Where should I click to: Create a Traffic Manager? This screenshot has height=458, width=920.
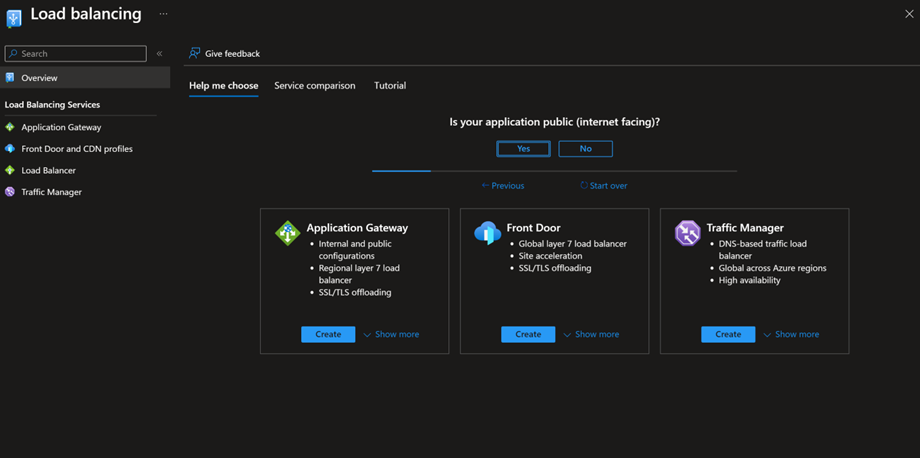click(x=728, y=334)
